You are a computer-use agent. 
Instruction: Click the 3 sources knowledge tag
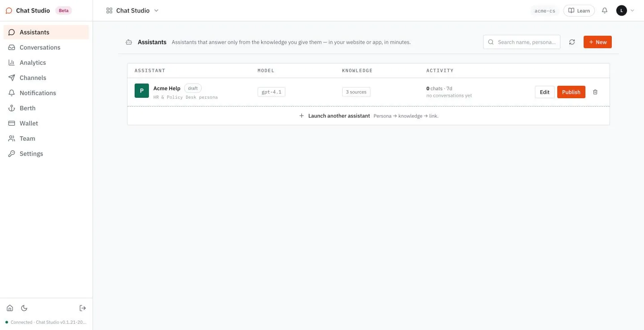click(x=356, y=92)
